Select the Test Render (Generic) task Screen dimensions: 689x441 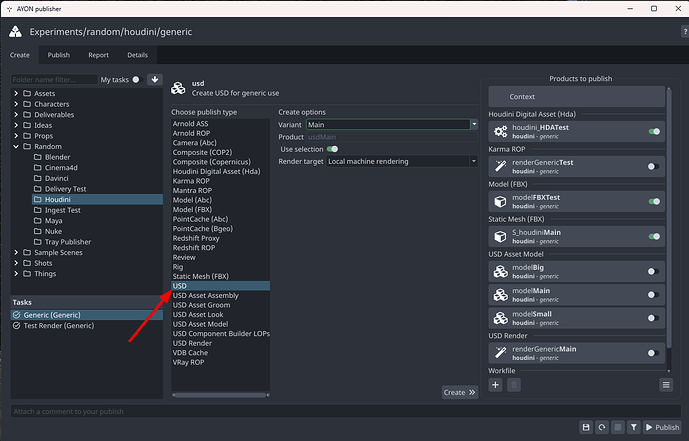click(87, 325)
